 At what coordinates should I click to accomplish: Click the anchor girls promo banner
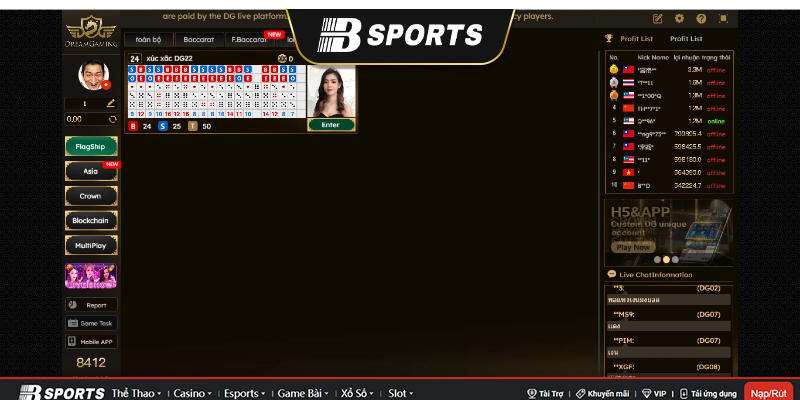pos(91,276)
